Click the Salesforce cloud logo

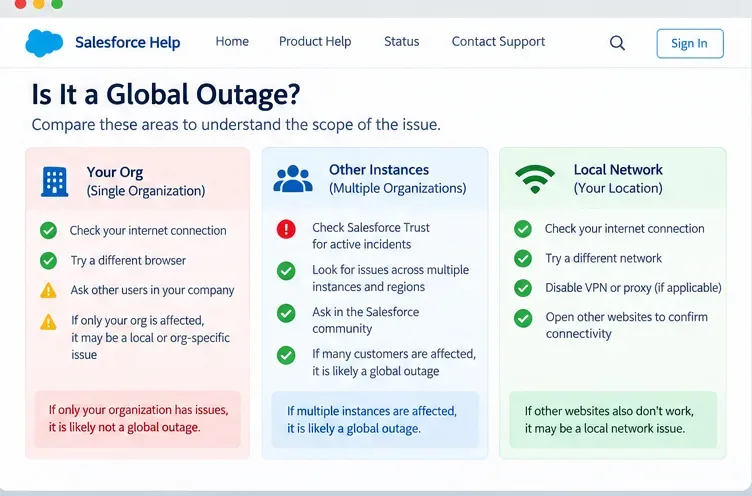pyautogui.click(x=44, y=43)
